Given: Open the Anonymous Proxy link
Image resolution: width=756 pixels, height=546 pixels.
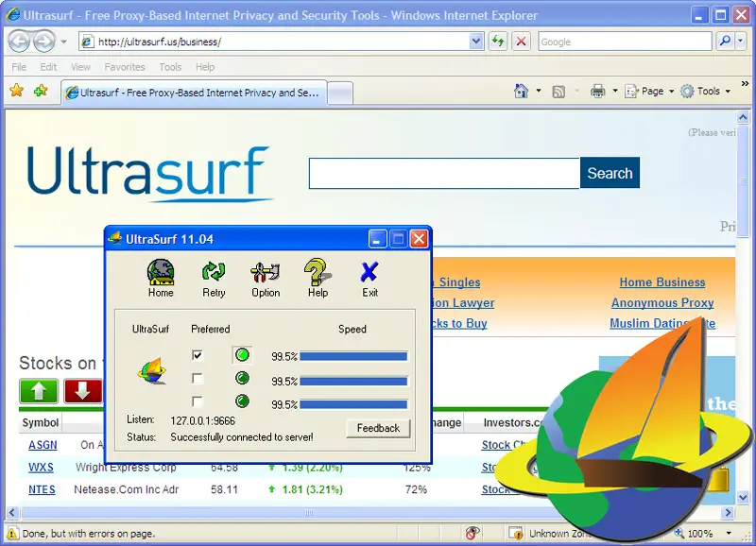Looking at the screenshot, I should 662,303.
